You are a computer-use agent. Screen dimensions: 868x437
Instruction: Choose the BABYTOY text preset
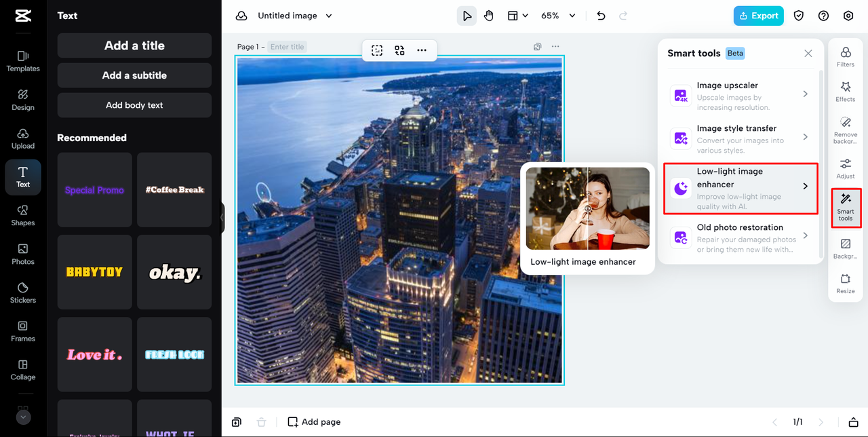click(x=94, y=272)
